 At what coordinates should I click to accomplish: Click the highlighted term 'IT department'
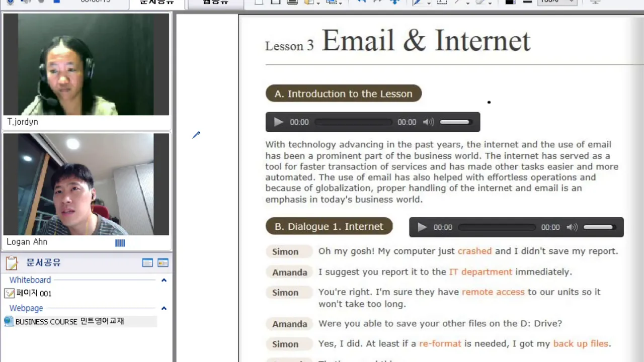click(x=480, y=272)
